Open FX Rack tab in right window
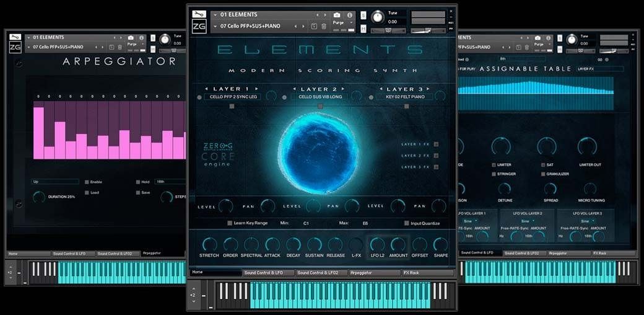The height and width of the screenshot is (315, 644). (613, 254)
